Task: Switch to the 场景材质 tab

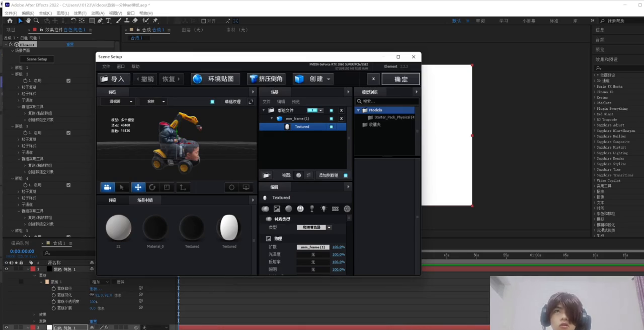Action: [x=145, y=200]
